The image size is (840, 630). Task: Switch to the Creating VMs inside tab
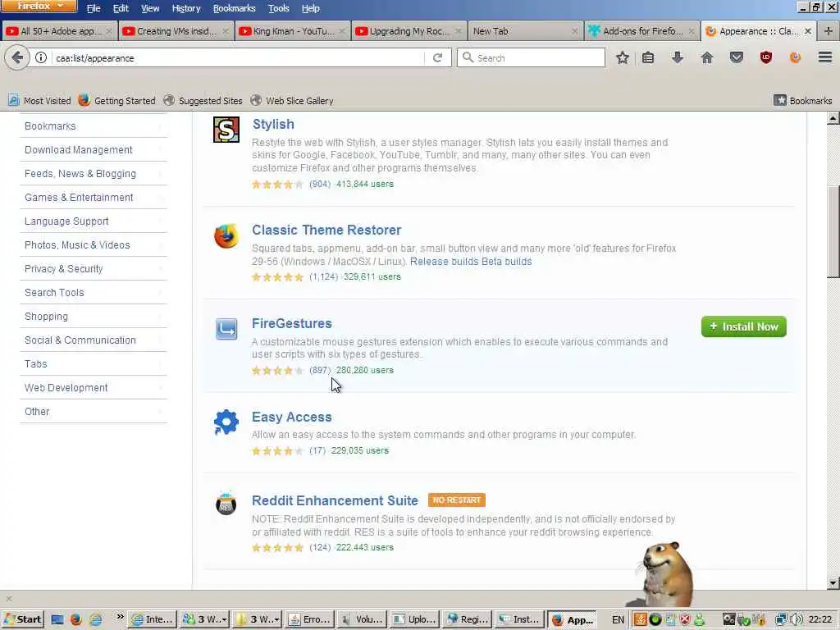[x=176, y=31]
